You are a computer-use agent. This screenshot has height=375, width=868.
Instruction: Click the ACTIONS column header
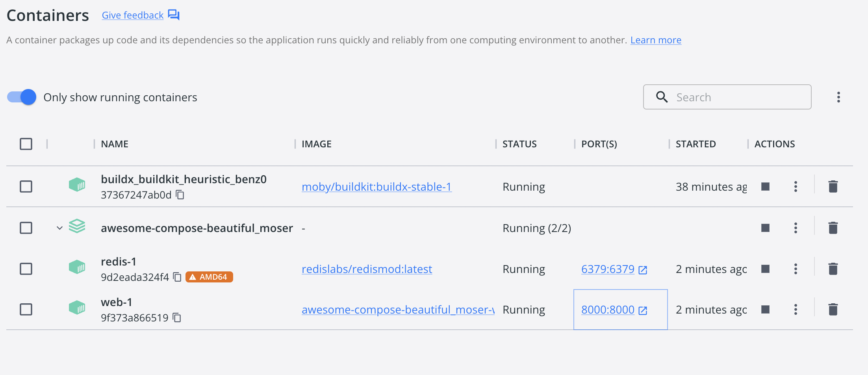pos(775,144)
